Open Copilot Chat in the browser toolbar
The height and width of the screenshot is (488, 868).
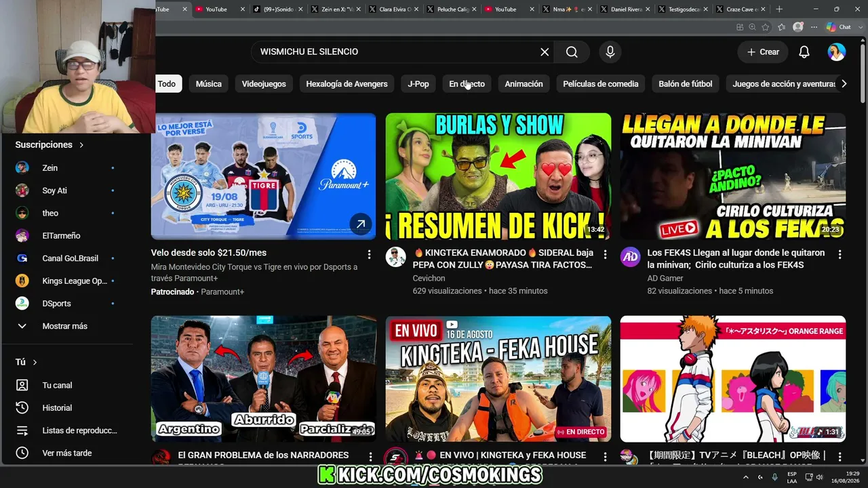point(839,27)
